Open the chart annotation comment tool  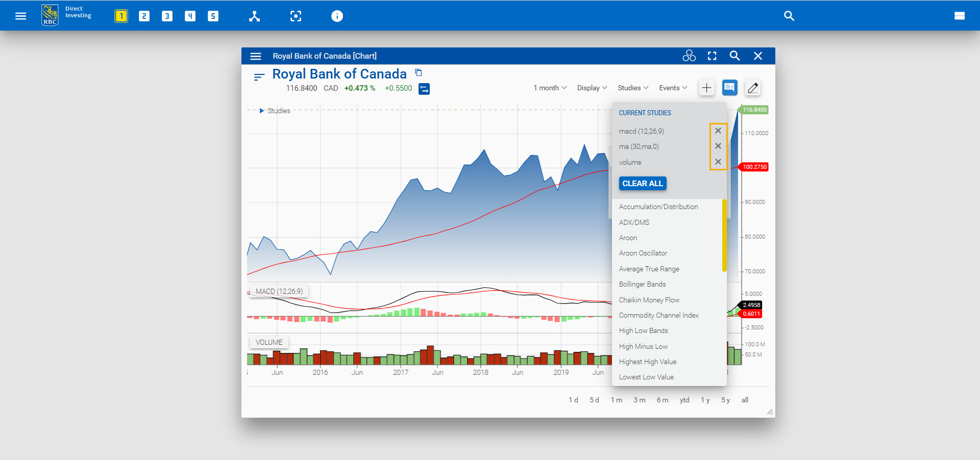[x=729, y=88]
